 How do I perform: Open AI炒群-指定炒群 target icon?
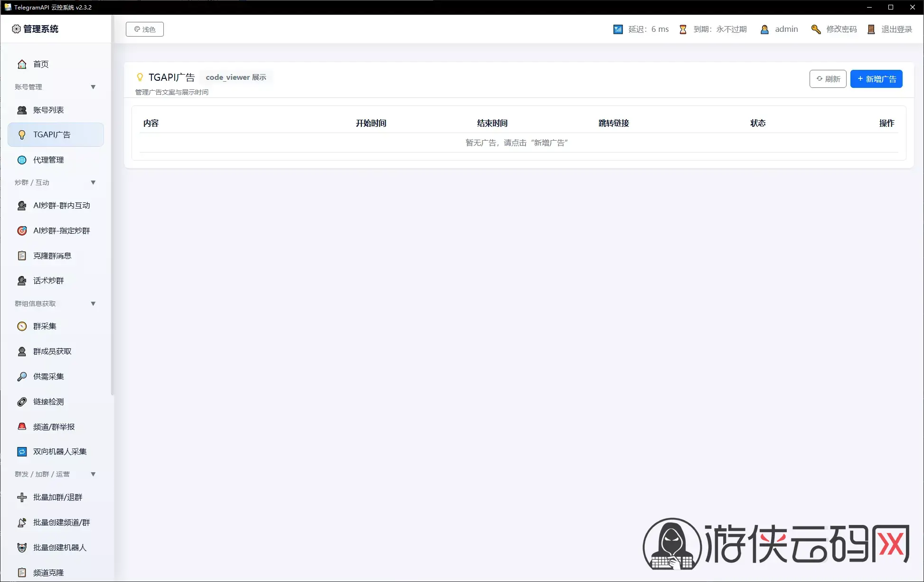(22, 231)
